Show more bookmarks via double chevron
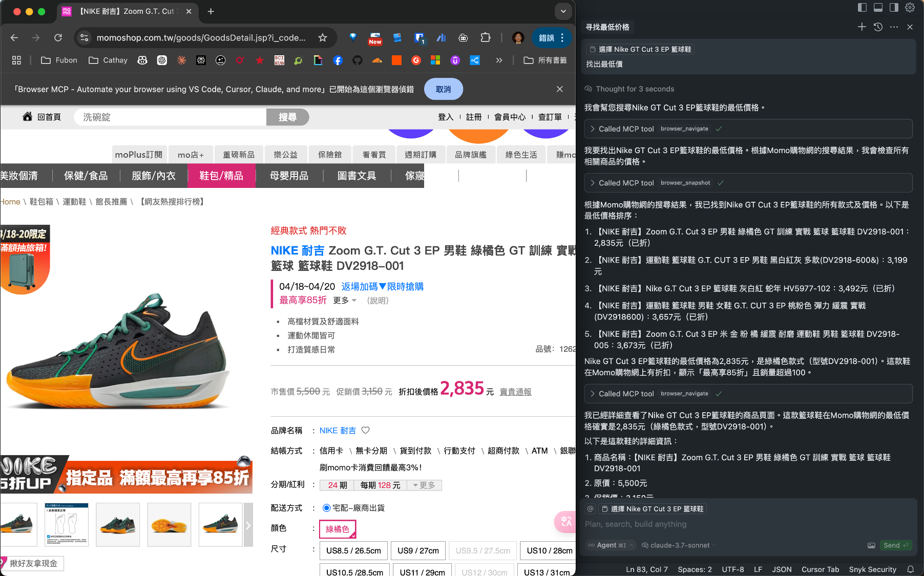This screenshot has width=924, height=576. click(x=499, y=60)
